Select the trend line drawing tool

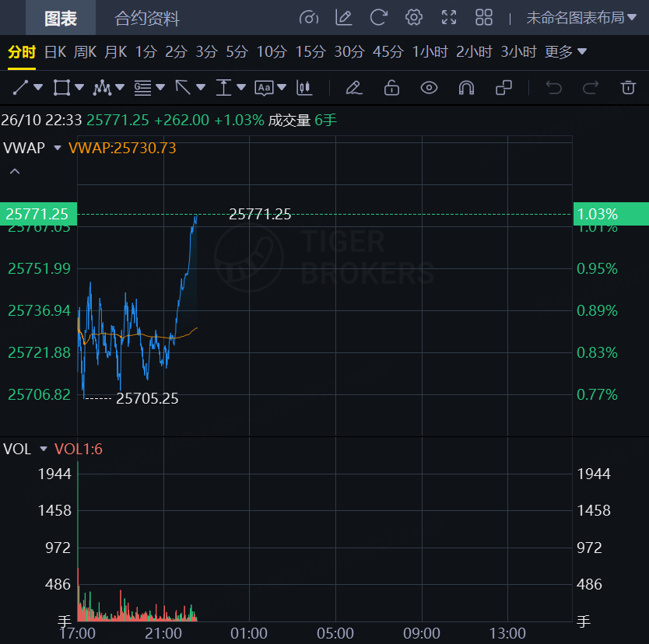point(20,88)
